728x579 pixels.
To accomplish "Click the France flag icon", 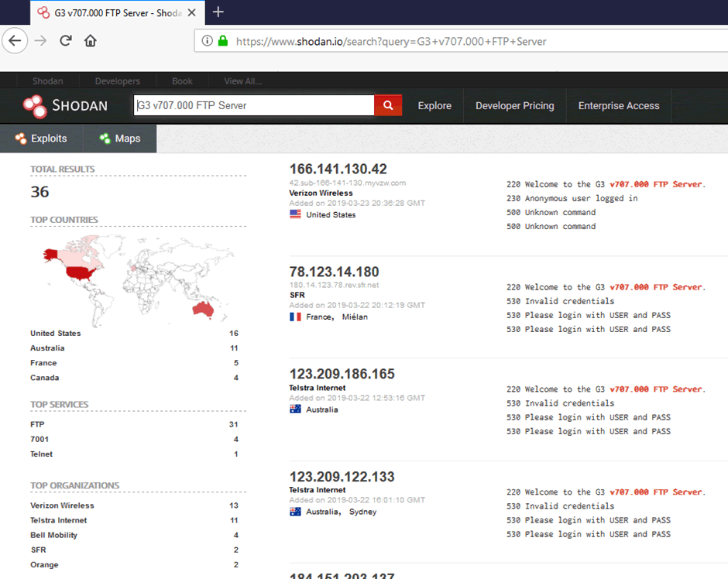I will click(295, 317).
